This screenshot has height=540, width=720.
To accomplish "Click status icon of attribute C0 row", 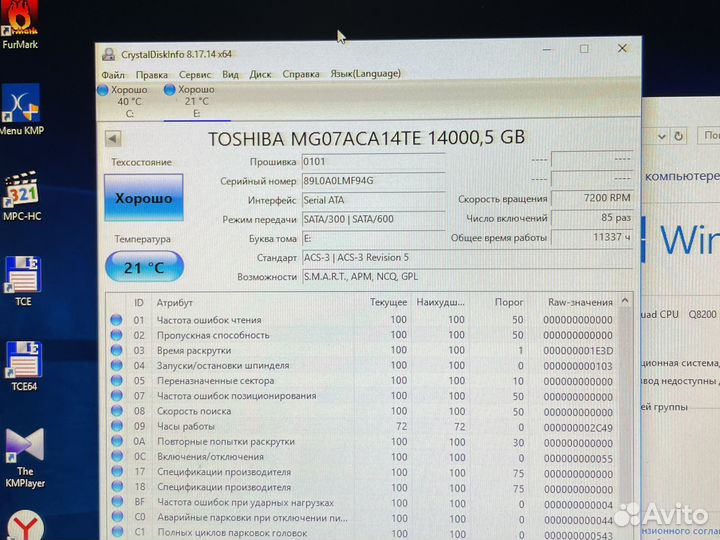I will tap(118, 517).
